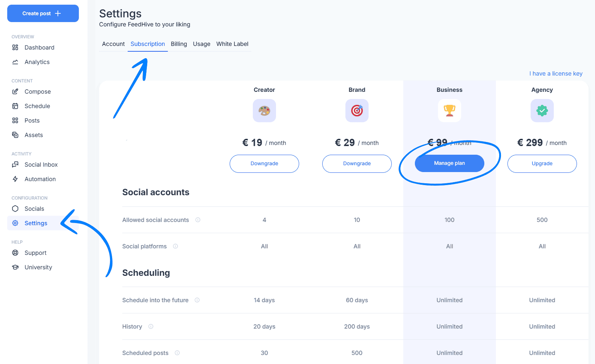
Task: Click info icon beside History
Action: [151, 326]
